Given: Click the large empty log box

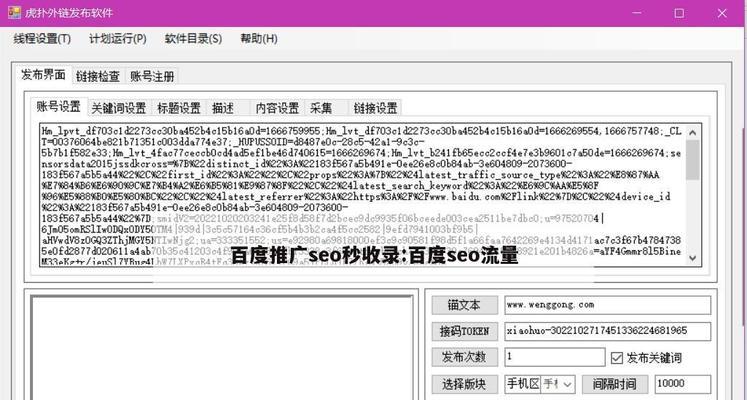Looking at the screenshot, I should [x=222, y=348].
